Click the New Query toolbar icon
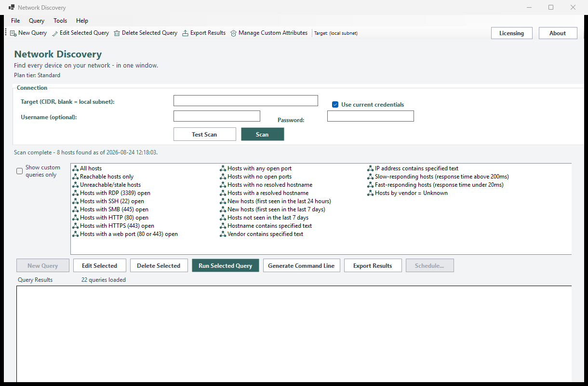This screenshot has width=588, height=386. click(13, 33)
